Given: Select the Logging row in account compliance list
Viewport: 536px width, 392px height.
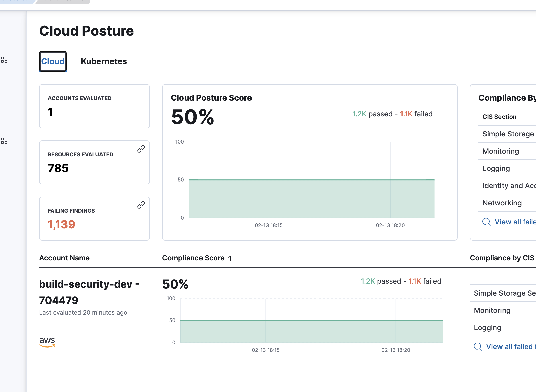Looking at the screenshot, I should coord(487,328).
